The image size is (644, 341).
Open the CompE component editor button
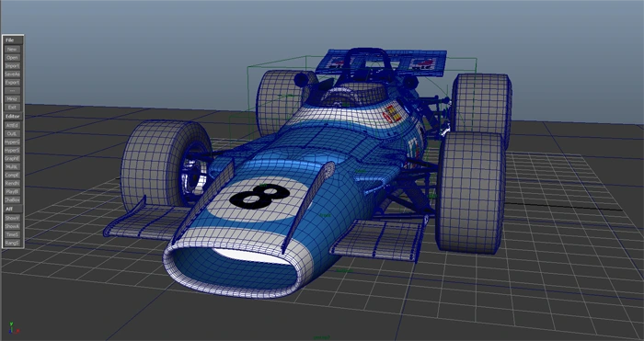[x=12, y=175]
